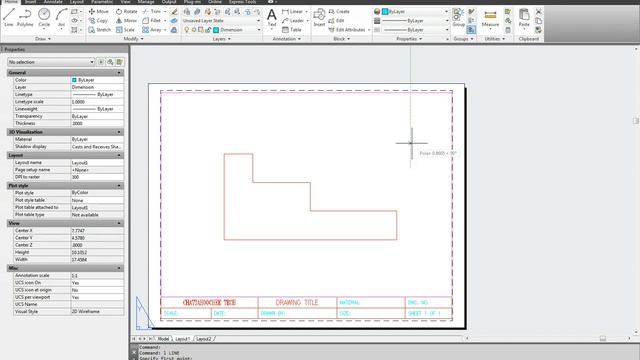Viewport: 640px width, 360px height.
Task: Open Layer Properties manager icon
Action: point(187,11)
